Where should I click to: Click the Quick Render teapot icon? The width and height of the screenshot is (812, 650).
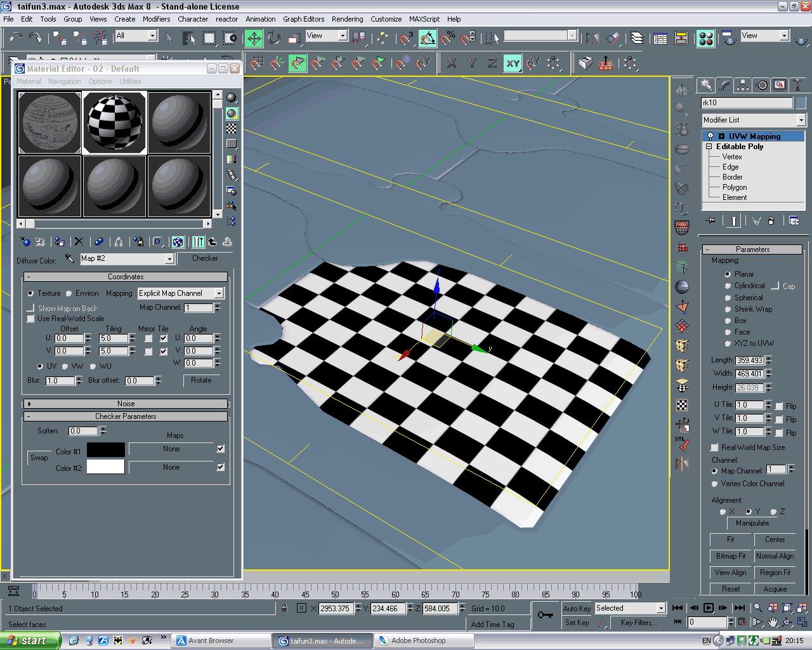802,39
